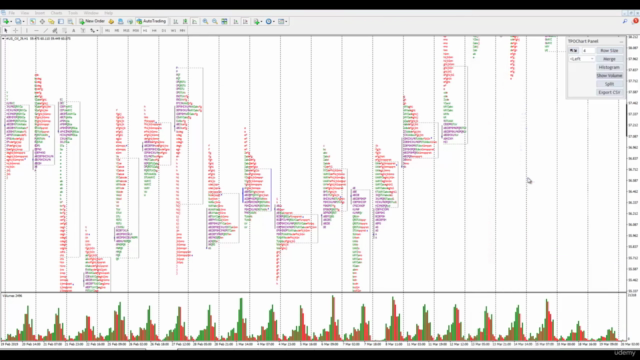The height and width of the screenshot is (360, 640).
Task: Click the Tile Windows icon
Action: click(224, 21)
